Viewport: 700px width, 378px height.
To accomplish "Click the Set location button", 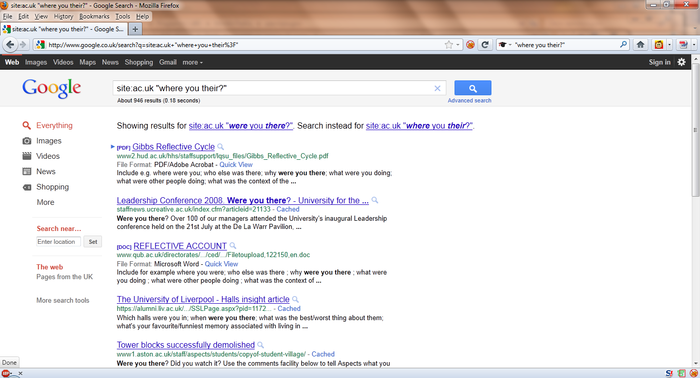I will pyautogui.click(x=92, y=242).
